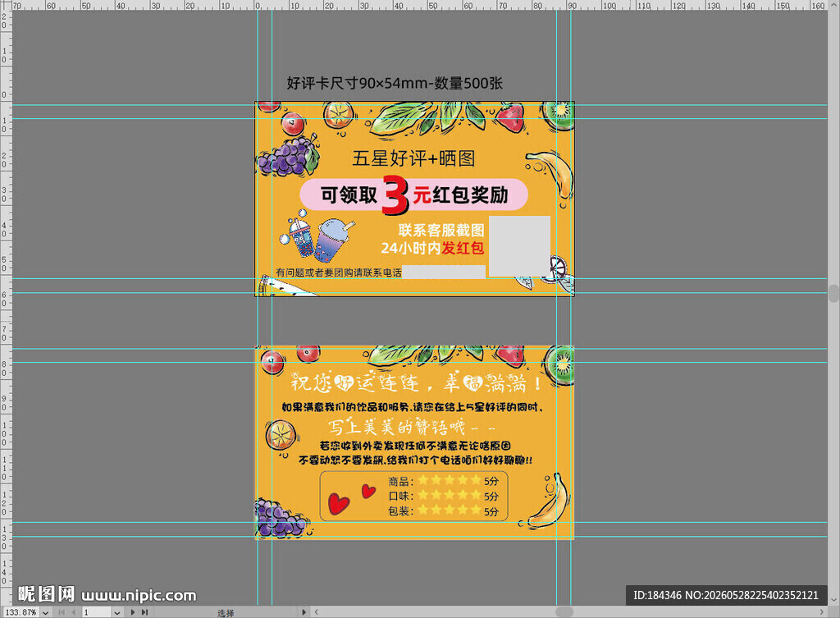
Task: Go to the next page arrow
Action: pos(132,612)
